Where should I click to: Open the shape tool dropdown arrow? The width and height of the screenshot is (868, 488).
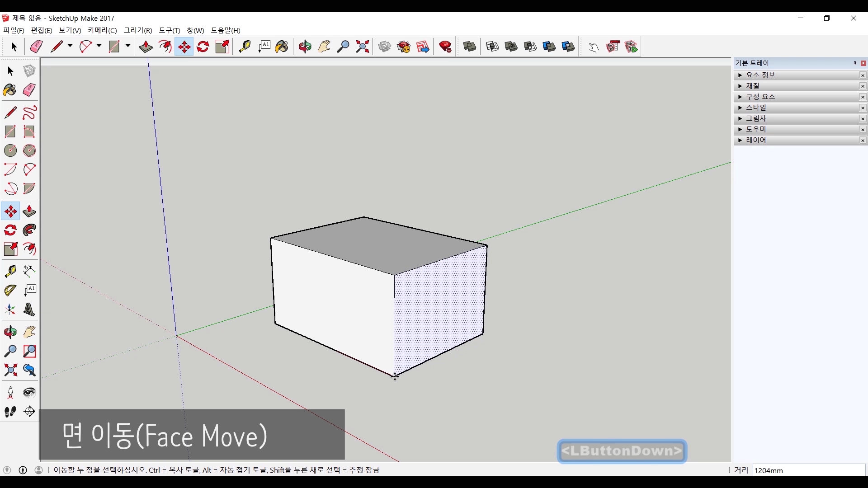(x=128, y=46)
